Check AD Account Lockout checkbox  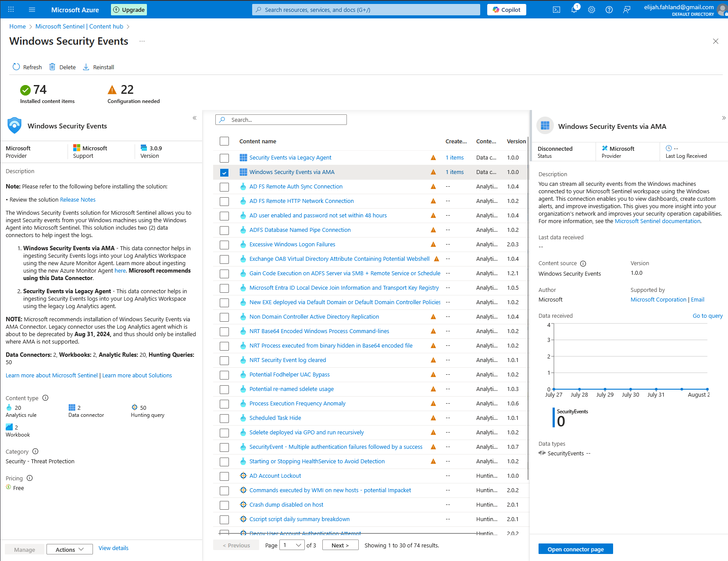point(225,476)
